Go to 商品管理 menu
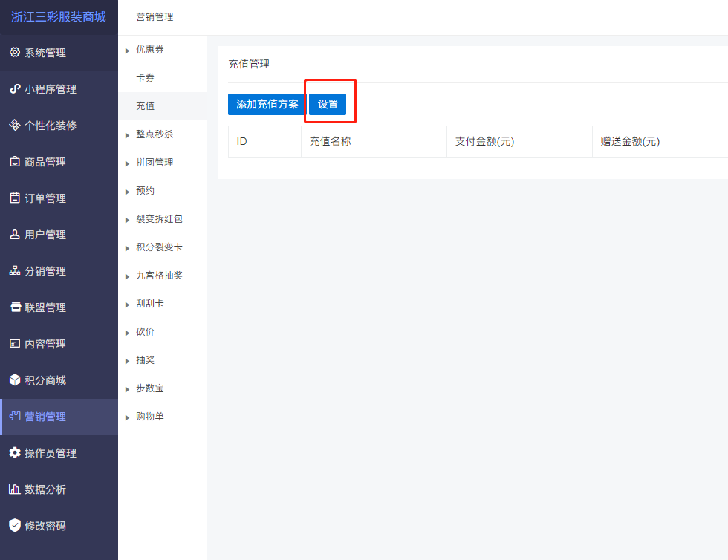Screen dimensions: 728x560 pyautogui.click(x=59, y=162)
